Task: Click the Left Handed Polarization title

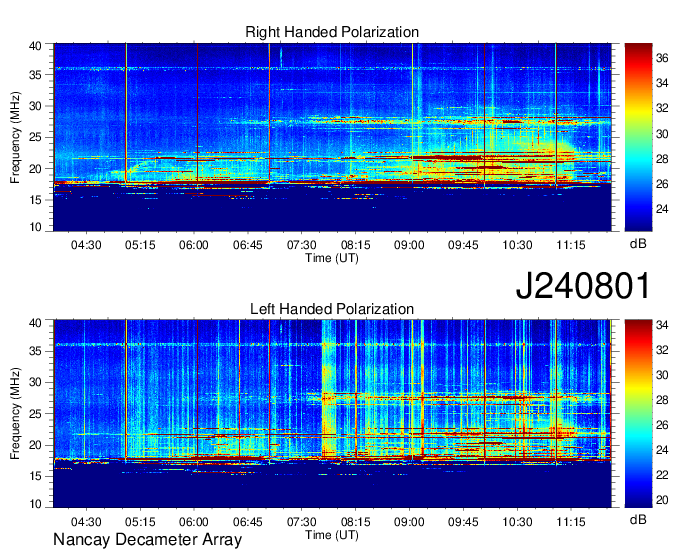Action: pos(332,309)
